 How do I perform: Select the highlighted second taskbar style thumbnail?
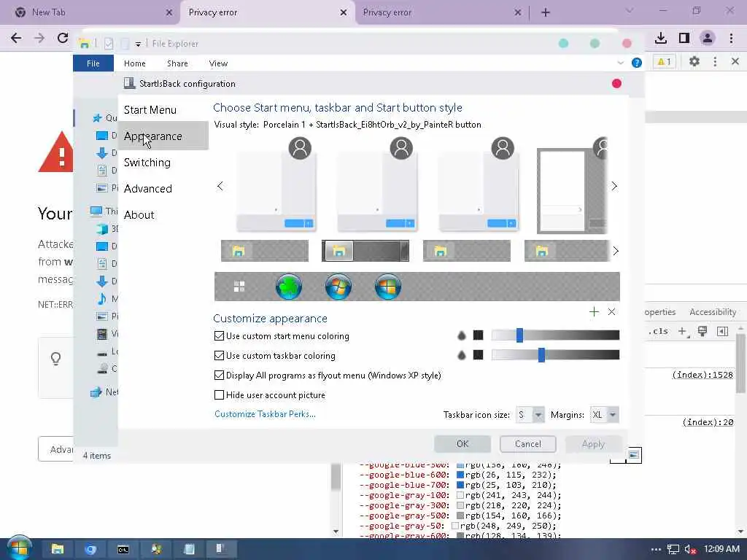tap(365, 251)
